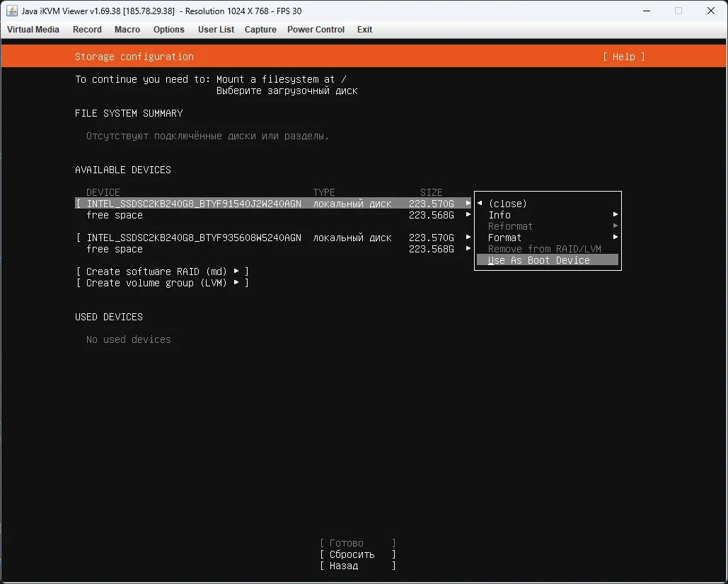Open Create volume group (LVM) option
Screen dimensions: 728x584
coord(162,283)
